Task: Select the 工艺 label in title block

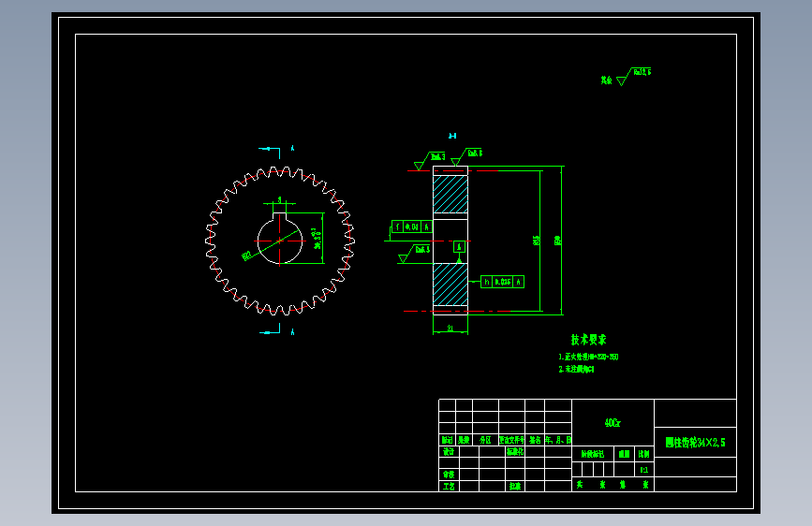Action: point(449,486)
